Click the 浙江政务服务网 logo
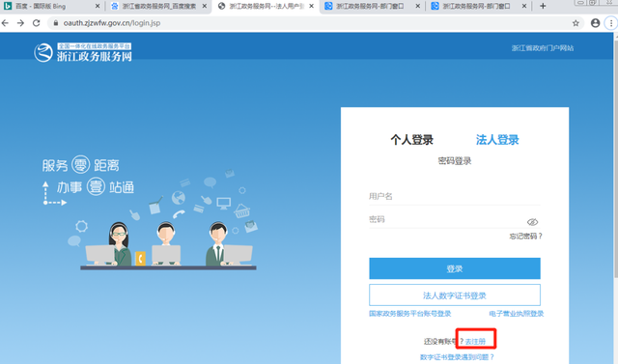Screen dimensions: 618x364 coord(83,52)
